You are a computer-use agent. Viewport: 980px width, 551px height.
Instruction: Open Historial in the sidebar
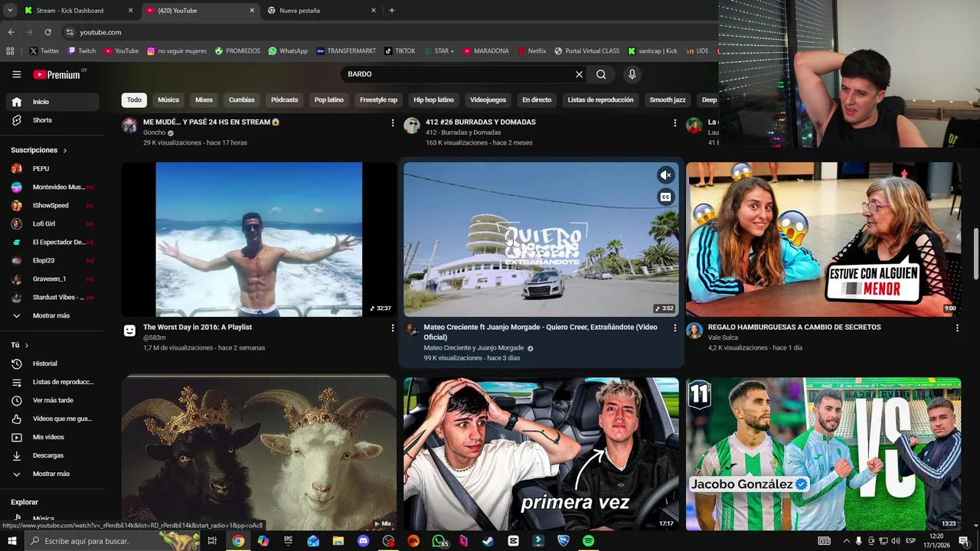52,364
